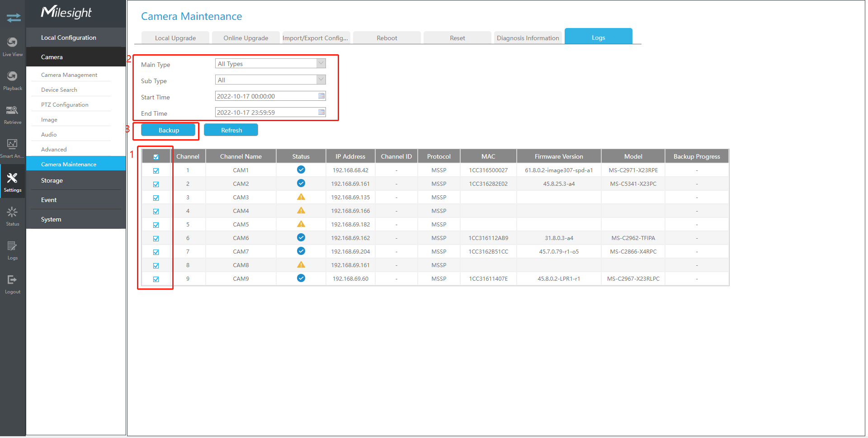Expand the Sub Type dropdown
Screen dimensions: 868x438
point(321,80)
